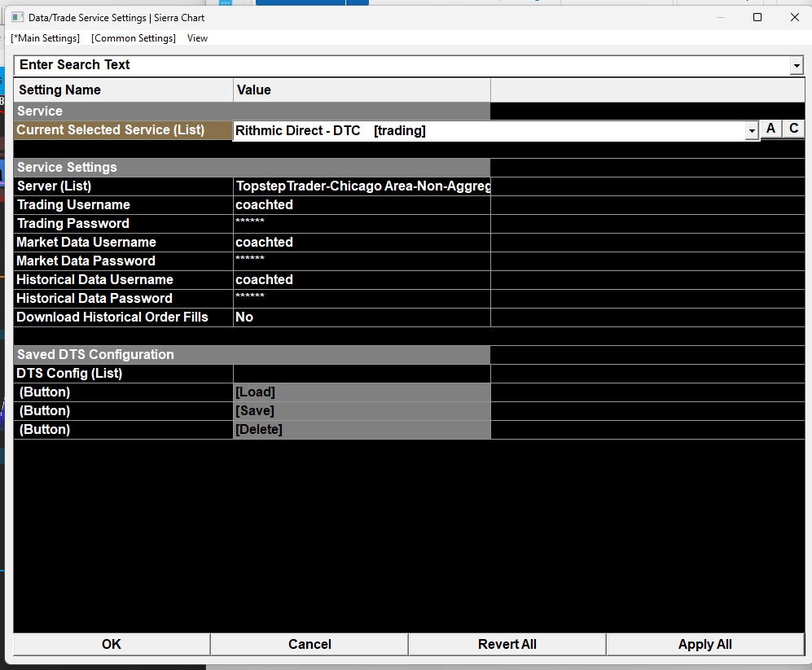This screenshot has width=812, height=670.
Task: Minimize the Data/Trade Service Settings window
Action: pyautogui.click(x=720, y=17)
